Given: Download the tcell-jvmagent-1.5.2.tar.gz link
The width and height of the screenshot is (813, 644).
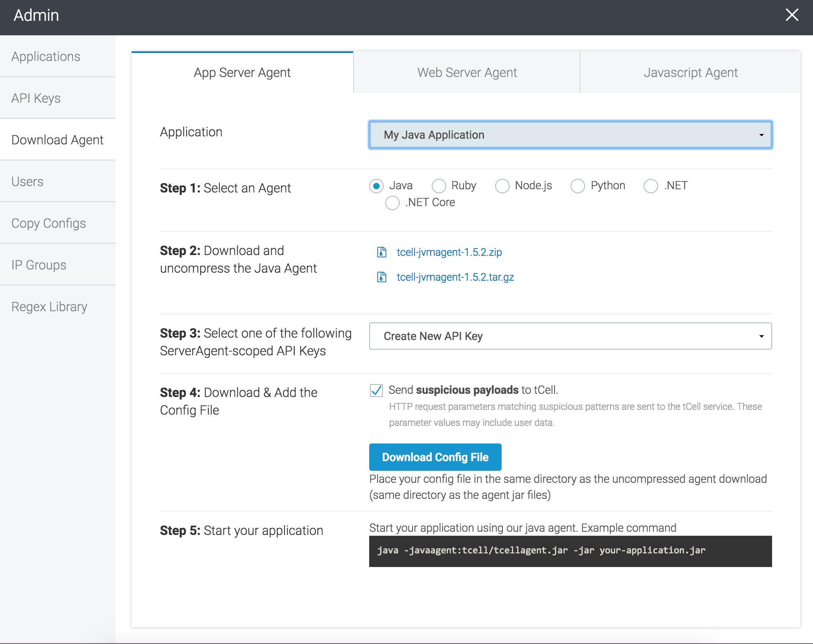Looking at the screenshot, I should tap(455, 277).
